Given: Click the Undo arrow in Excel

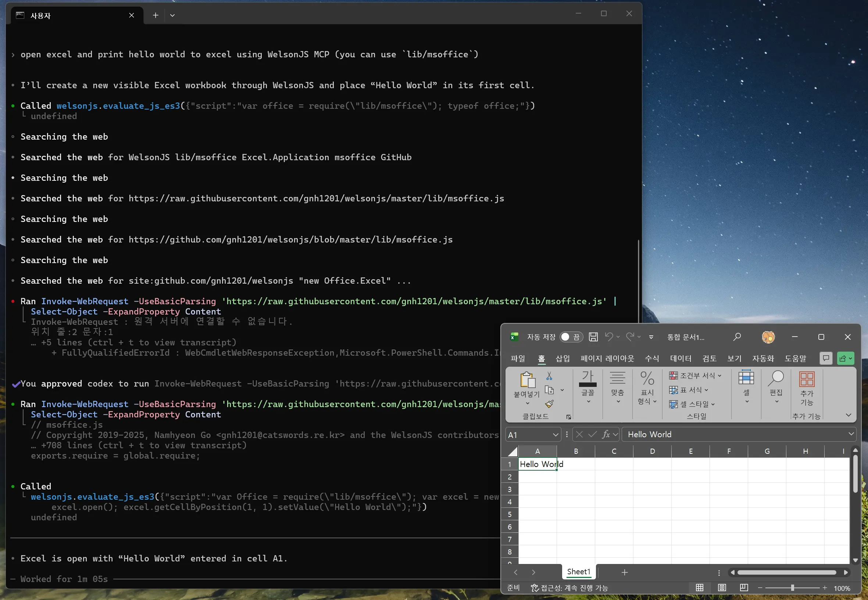Looking at the screenshot, I should (x=609, y=337).
